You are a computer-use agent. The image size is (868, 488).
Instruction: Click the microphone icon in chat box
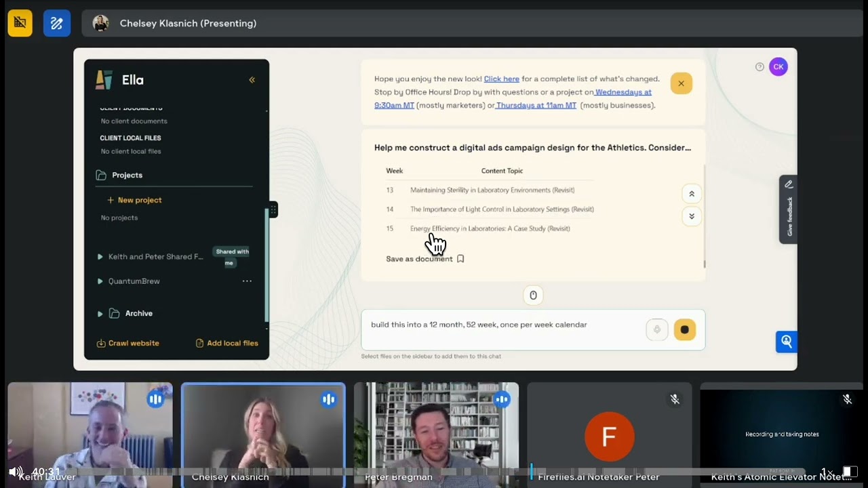coord(656,329)
